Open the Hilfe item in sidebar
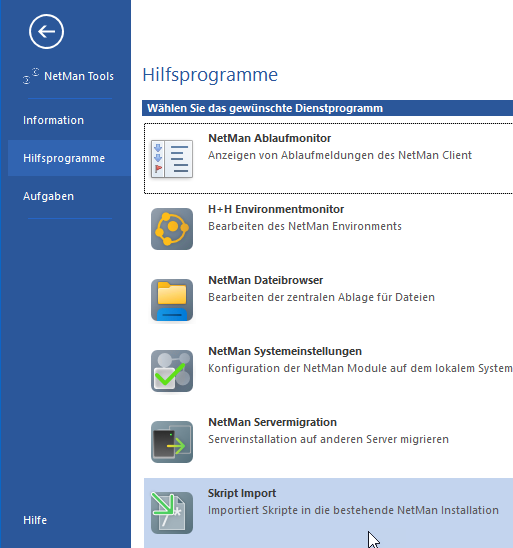The height and width of the screenshot is (548, 513). tap(35, 520)
